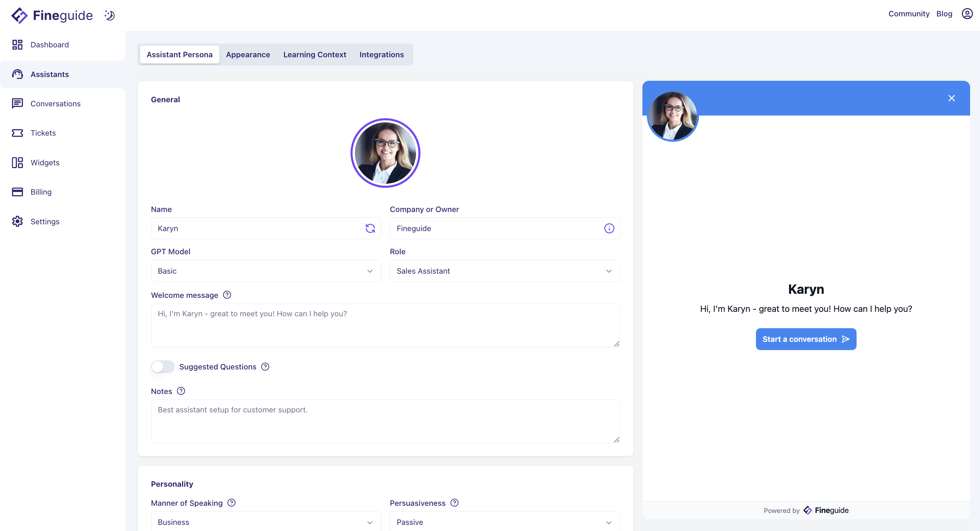Click the Welcome message help icon
This screenshot has height=531, width=980.
click(227, 295)
